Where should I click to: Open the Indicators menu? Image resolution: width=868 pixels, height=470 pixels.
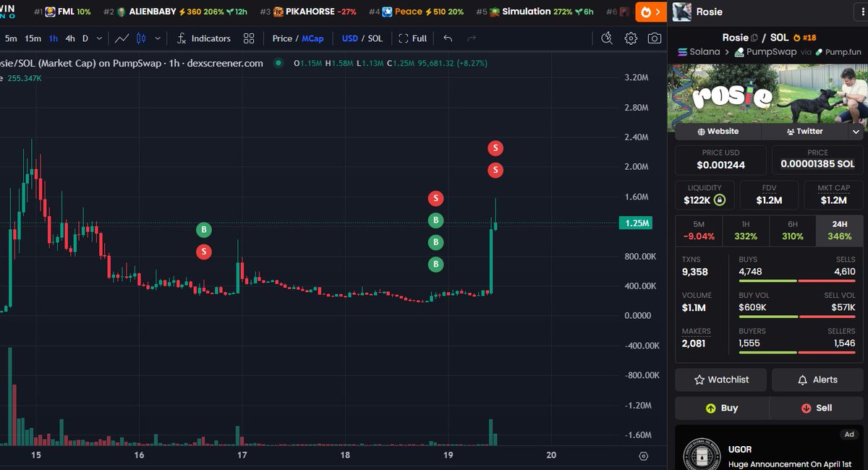point(203,38)
